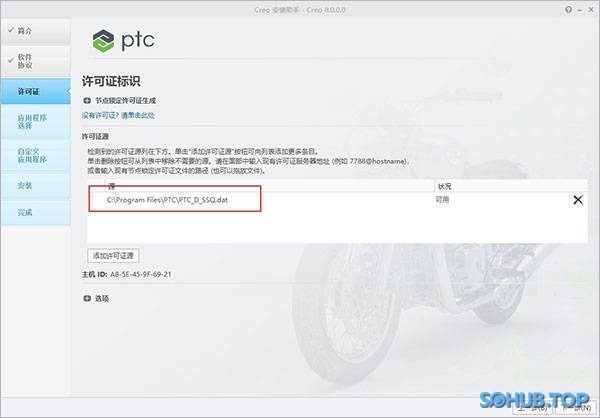Select the 许可证 step in sidebar
Screen dimensions: 600x418
(35, 91)
